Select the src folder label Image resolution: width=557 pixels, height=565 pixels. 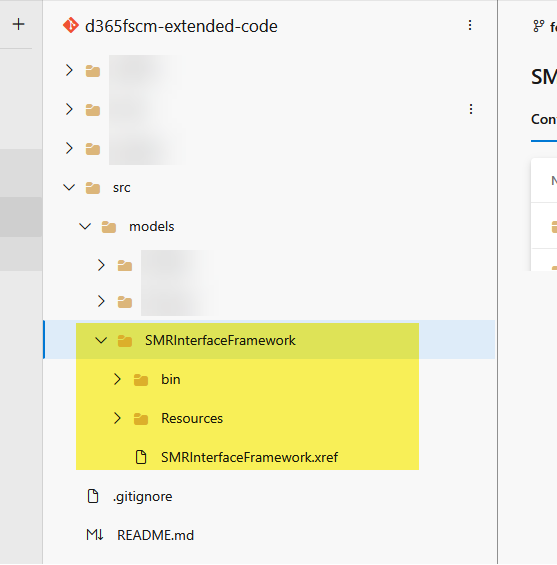point(121,188)
